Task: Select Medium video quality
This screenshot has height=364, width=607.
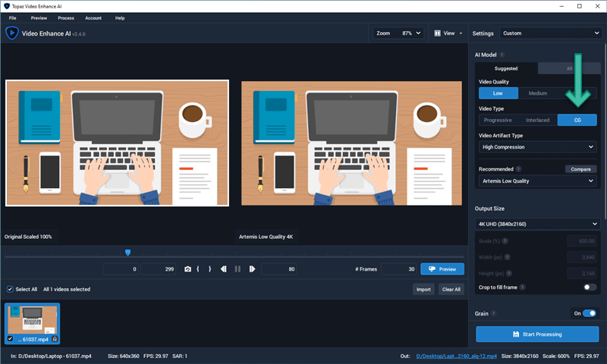Action: [538, 93]
